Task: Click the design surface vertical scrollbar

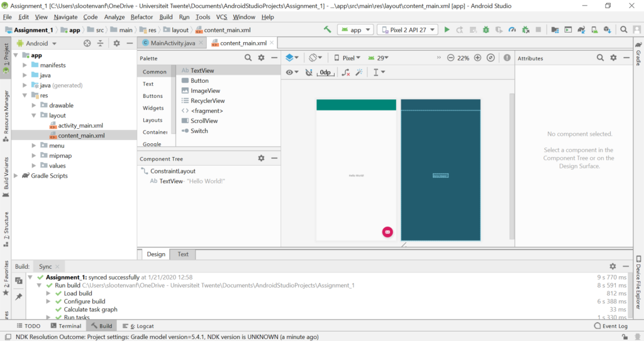Action: coord(512,166)
